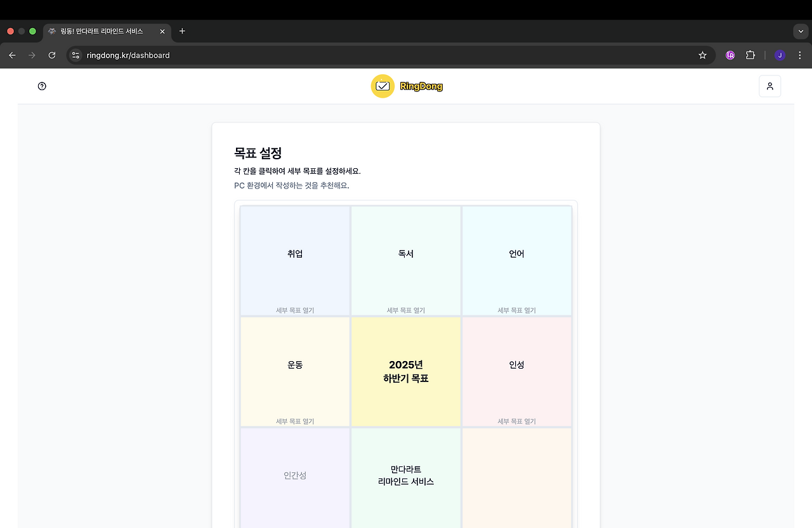
Task: Click the 인간성 placeholder cell
Action: pyautogui.click(x=295, y=478)
